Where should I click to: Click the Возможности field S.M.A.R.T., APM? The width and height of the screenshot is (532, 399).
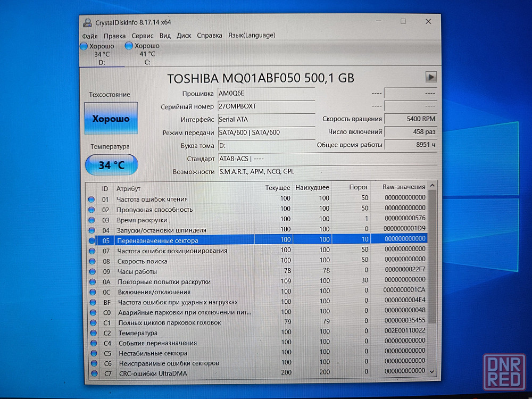(x=327, y=171)
